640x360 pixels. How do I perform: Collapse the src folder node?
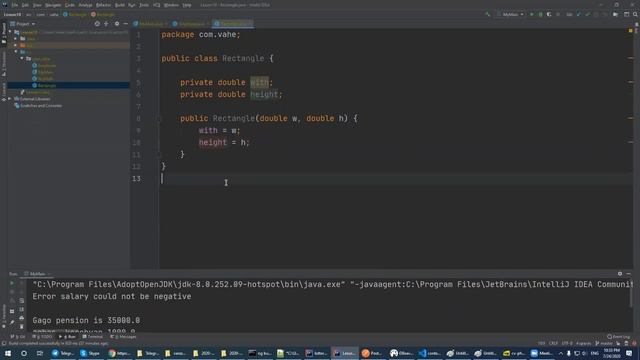click(16, 52)
